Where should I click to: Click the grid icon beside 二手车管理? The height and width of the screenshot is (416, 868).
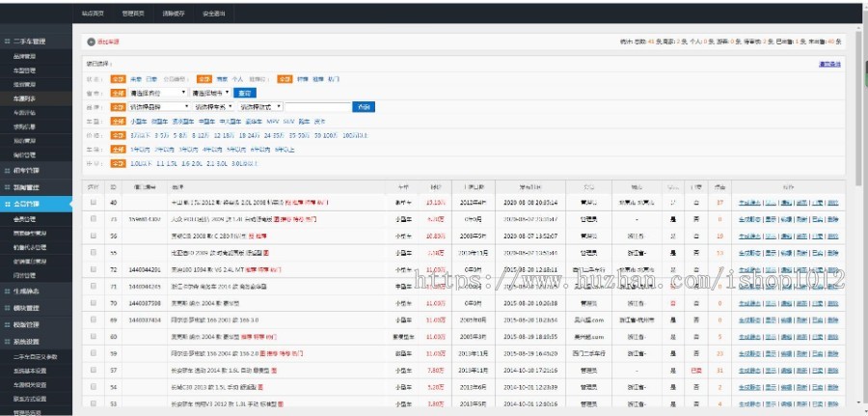point(6,42)
